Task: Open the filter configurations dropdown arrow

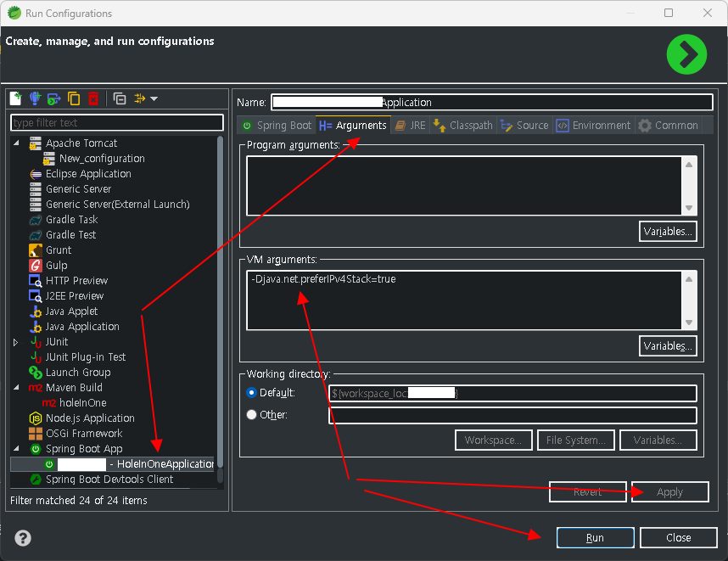Action: coord(154,98)
